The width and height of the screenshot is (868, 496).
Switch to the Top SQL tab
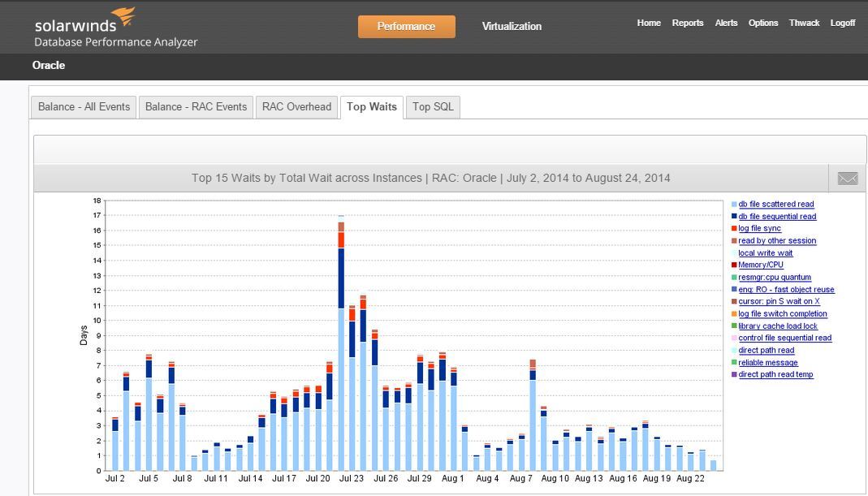click(x=433, y=106)
